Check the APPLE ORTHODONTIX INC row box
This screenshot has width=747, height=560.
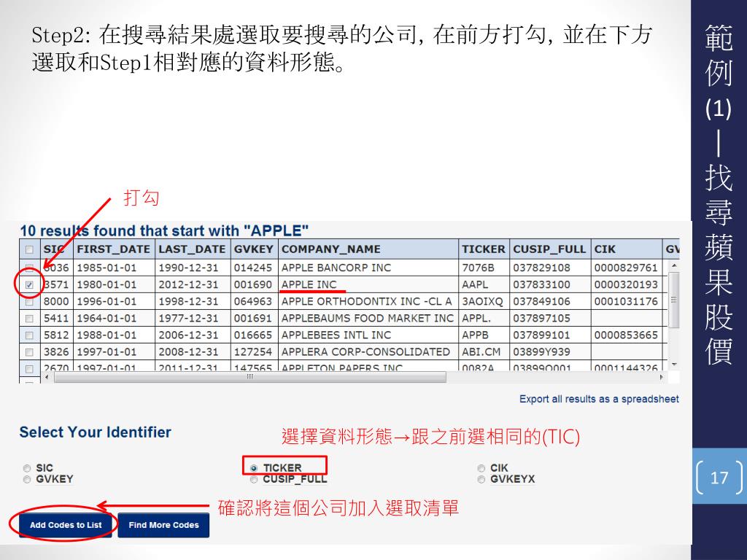[29, 301]
